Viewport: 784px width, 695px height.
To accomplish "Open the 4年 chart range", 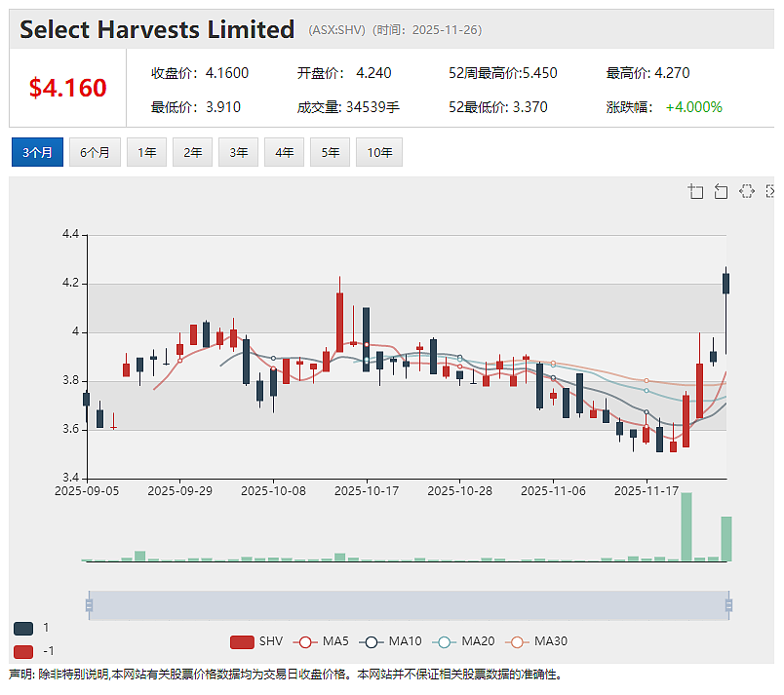I will 284,152.
